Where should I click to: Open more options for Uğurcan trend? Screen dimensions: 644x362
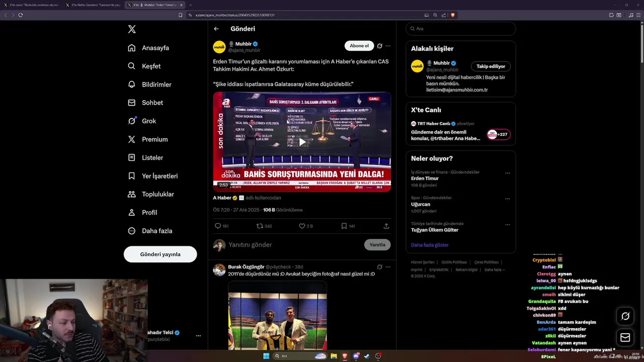[508, 199]
